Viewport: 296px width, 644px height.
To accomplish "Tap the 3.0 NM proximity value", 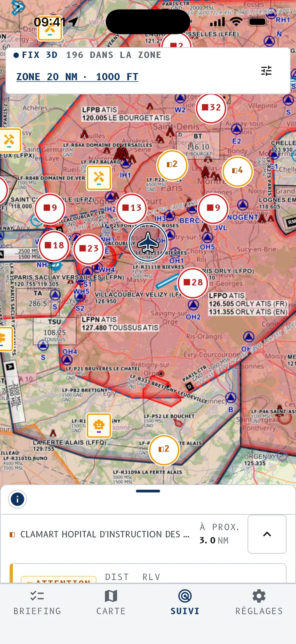I will 214,540.
